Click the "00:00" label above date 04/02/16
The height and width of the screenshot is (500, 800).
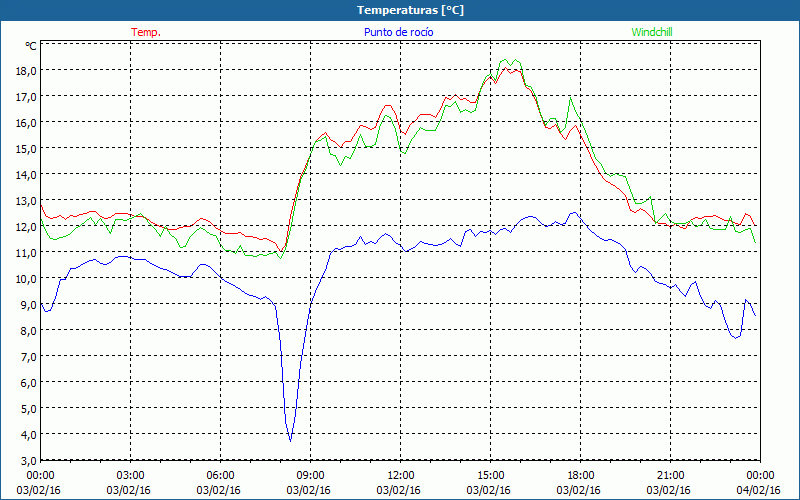click(760, 476)
